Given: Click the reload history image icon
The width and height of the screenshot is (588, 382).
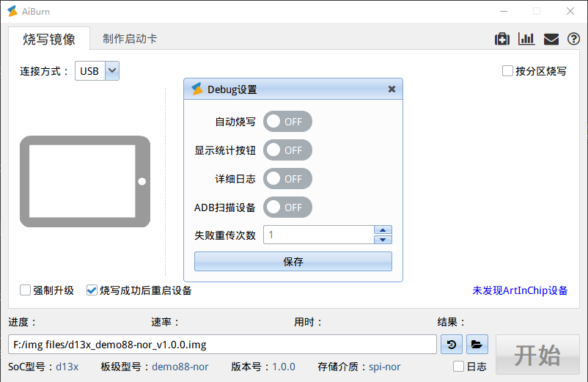Looking at the screenshot, I should pos(452,344).
